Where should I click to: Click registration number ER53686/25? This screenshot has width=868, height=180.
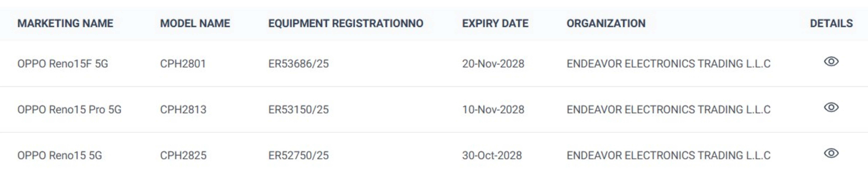(298, 64)
